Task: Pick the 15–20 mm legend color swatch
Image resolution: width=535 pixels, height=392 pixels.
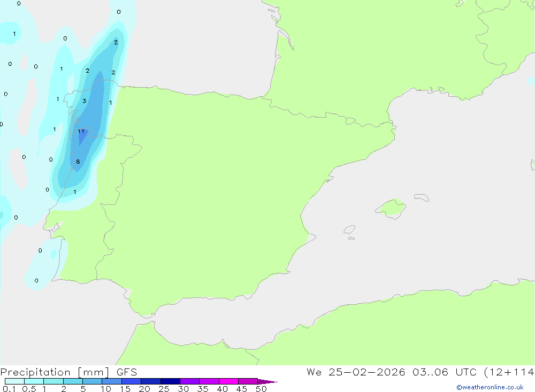Action: (132, 381)
